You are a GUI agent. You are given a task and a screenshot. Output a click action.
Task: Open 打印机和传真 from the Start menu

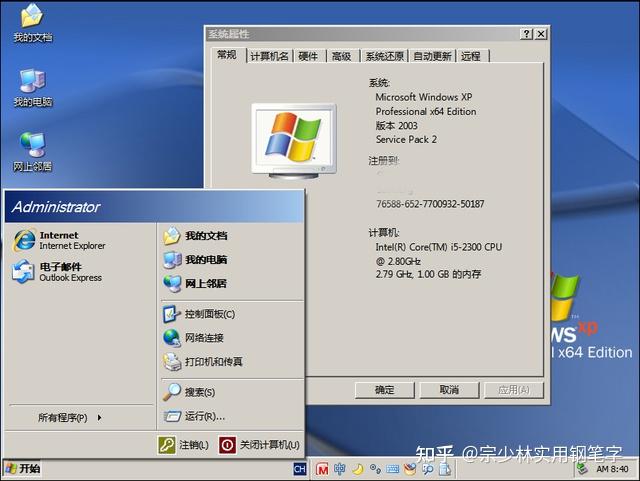tap(203, 361)
